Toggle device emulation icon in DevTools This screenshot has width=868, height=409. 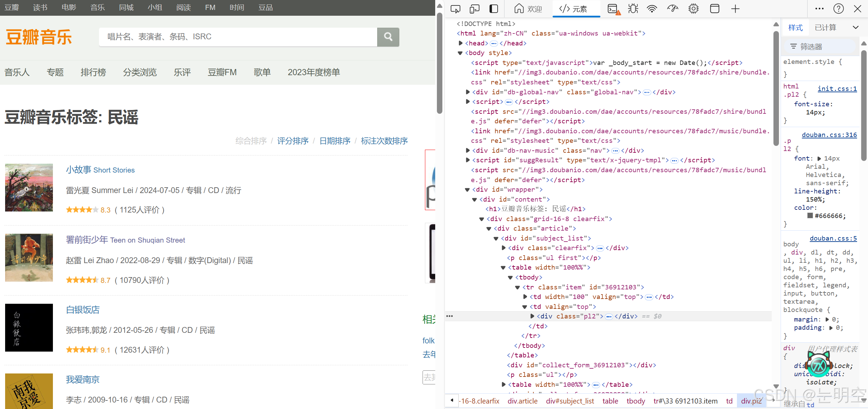[474, 9]
